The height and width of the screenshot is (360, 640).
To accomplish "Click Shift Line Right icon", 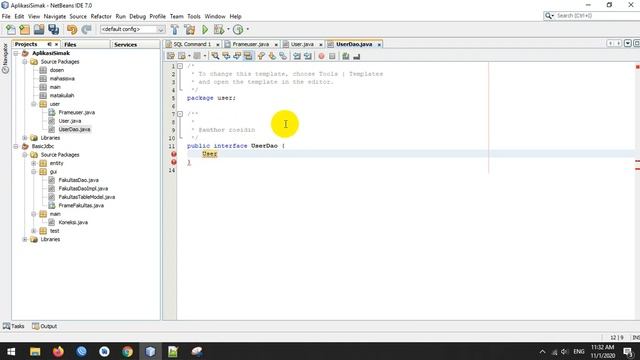I will pyautogui.click(x=308, y=56).
